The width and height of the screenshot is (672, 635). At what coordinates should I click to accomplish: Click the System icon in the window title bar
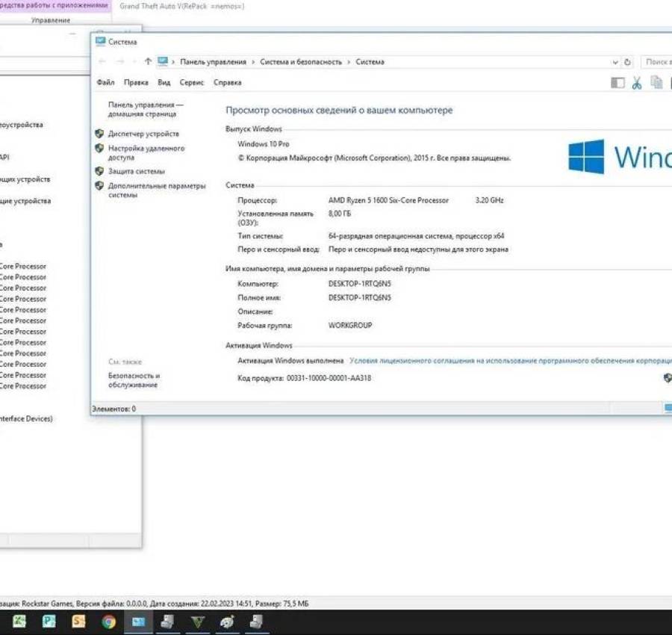coord(99,42)
